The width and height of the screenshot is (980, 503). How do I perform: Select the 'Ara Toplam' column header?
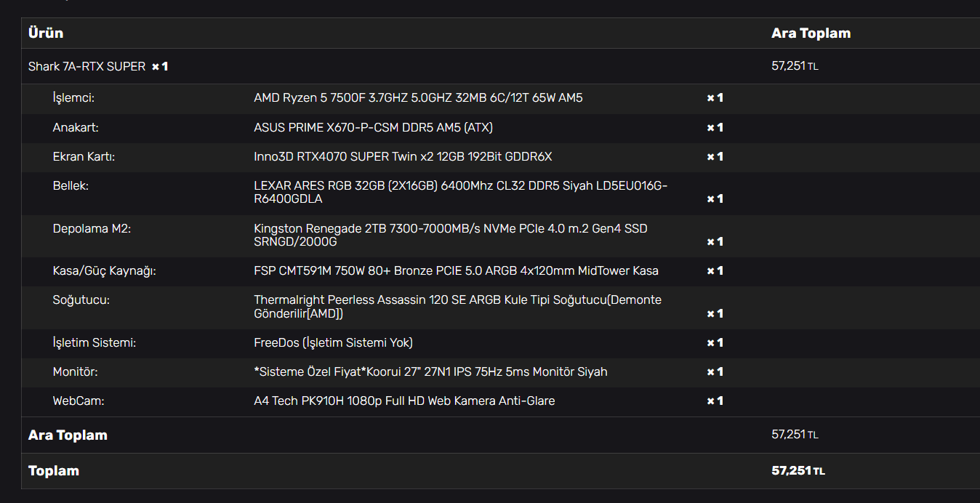tap(811, 33)
